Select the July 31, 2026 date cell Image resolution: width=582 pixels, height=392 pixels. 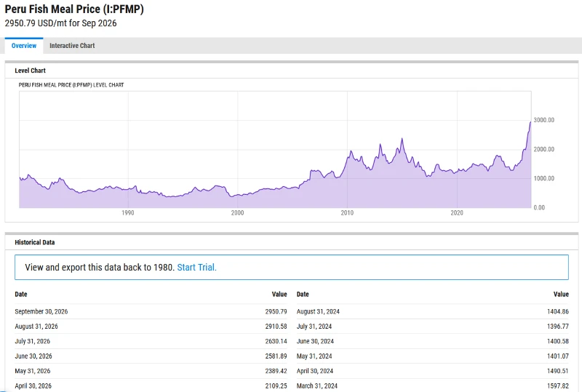(32, 341)
